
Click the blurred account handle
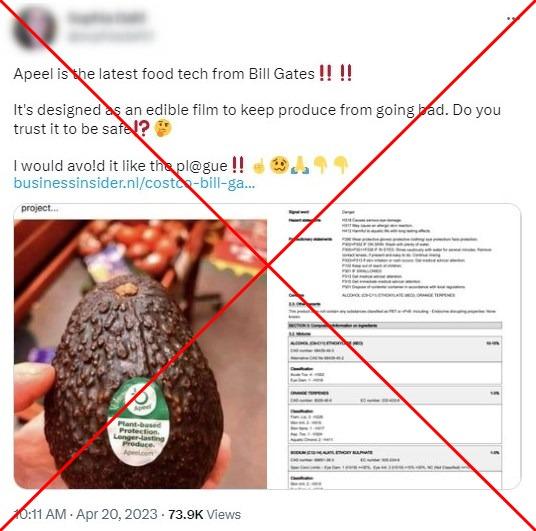coord(110,36)
